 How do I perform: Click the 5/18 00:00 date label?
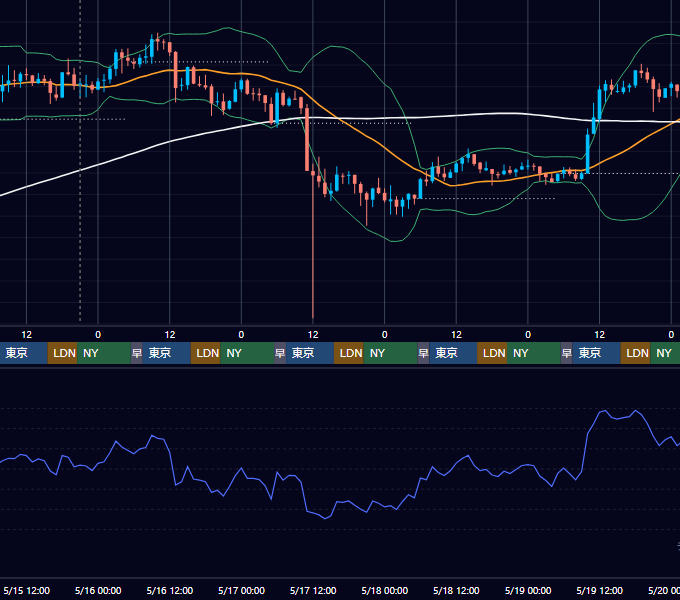(385, 590)
